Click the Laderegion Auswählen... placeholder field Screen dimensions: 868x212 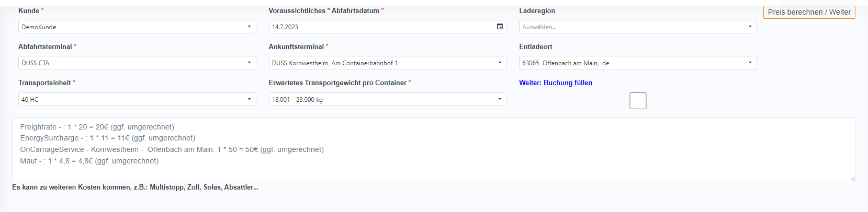point(632,27)
